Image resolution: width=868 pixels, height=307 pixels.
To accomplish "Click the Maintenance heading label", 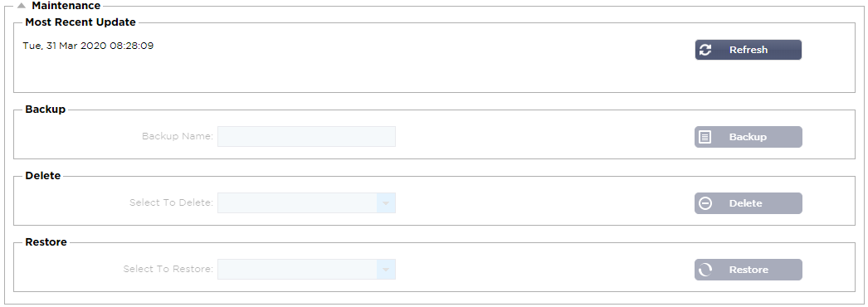I will click(x=66, y=6).
